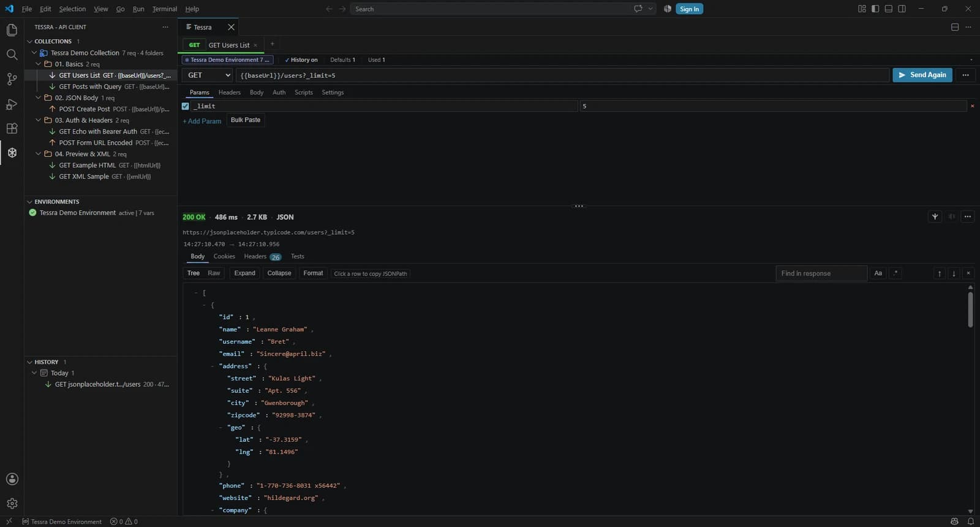Close the find in response bar
The image size is (980, 527).
pos(968,273)
